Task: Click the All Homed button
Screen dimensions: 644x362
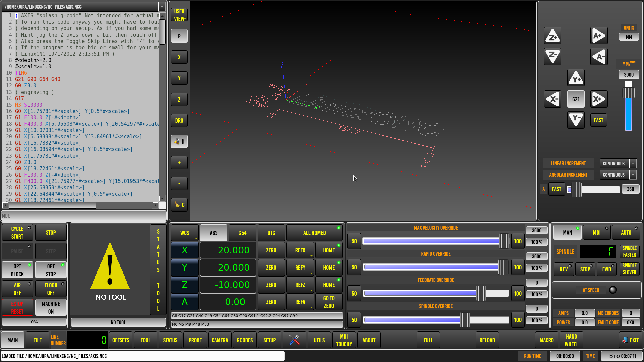Action: 315,233
